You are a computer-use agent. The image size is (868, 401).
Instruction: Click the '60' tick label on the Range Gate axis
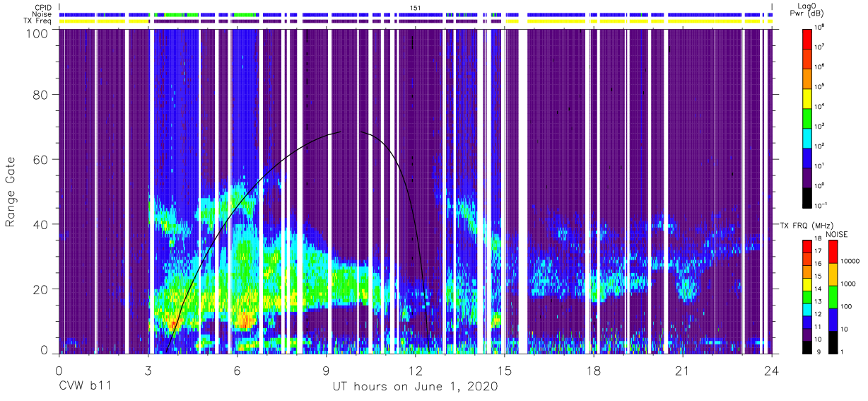tap(41, 160)
